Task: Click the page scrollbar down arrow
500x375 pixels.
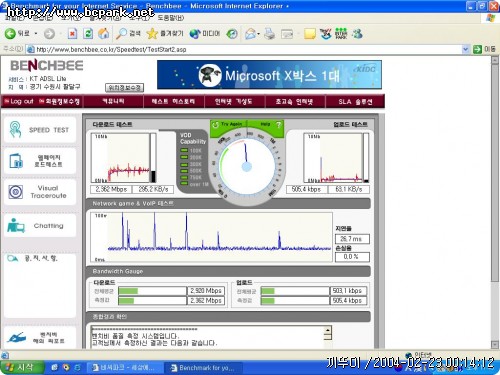Action: (x=495, y=344)
